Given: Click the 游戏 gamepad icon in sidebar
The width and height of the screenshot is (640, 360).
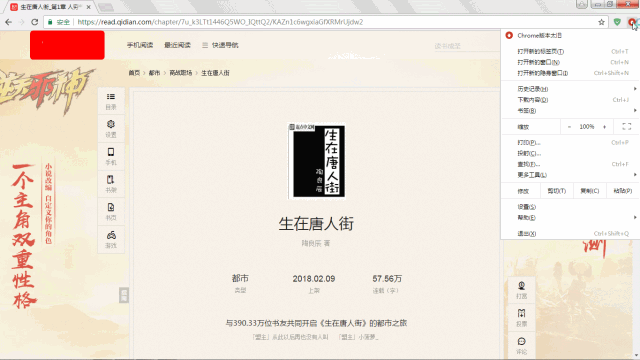Looking at the screenshot, I should point(111,240).
